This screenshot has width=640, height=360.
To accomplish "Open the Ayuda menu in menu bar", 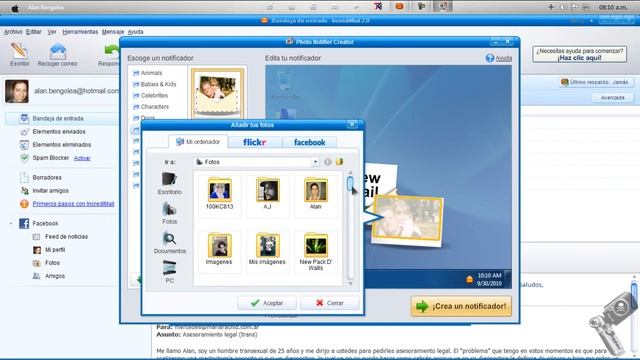I will 136,32.
